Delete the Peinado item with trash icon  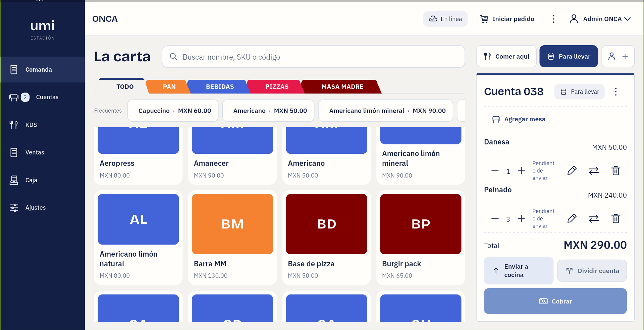coord(616,219)
